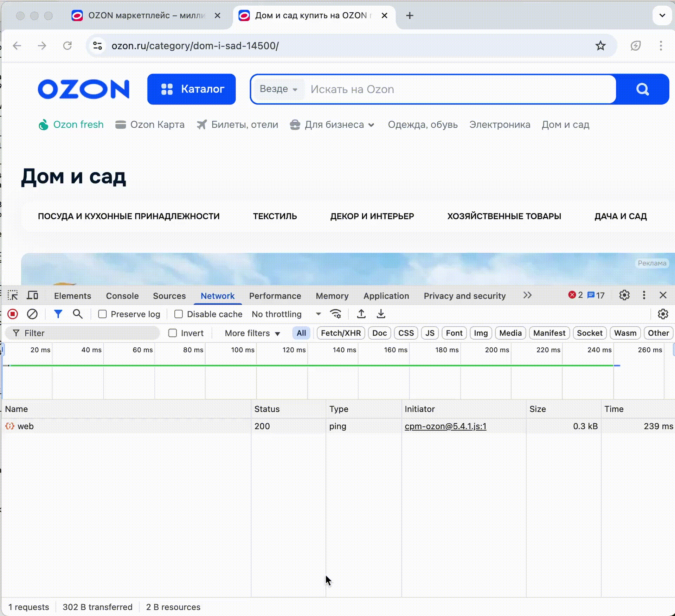Image resolution: width=675 pixels, height=616 pixels.
Task: Open the Каталог button
Action: point(192,89)
